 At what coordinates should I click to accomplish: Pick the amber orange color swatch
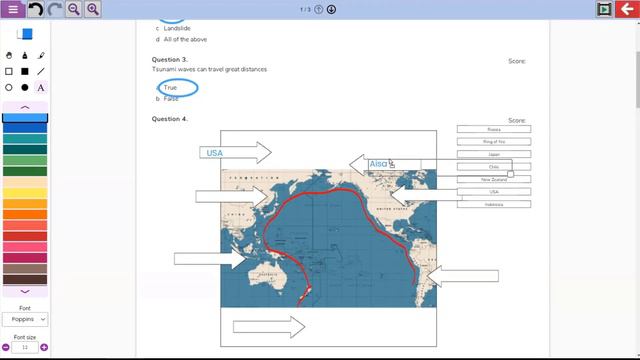pos(25,204)
